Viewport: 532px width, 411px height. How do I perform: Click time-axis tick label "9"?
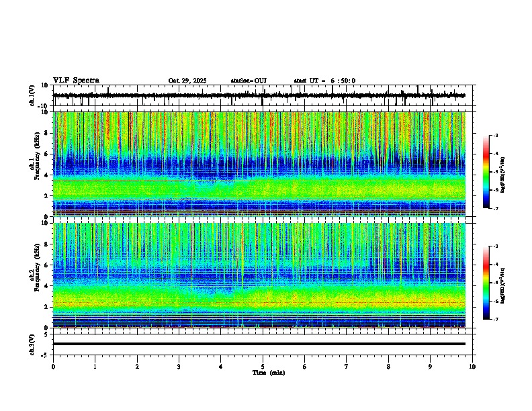[430, 367]
